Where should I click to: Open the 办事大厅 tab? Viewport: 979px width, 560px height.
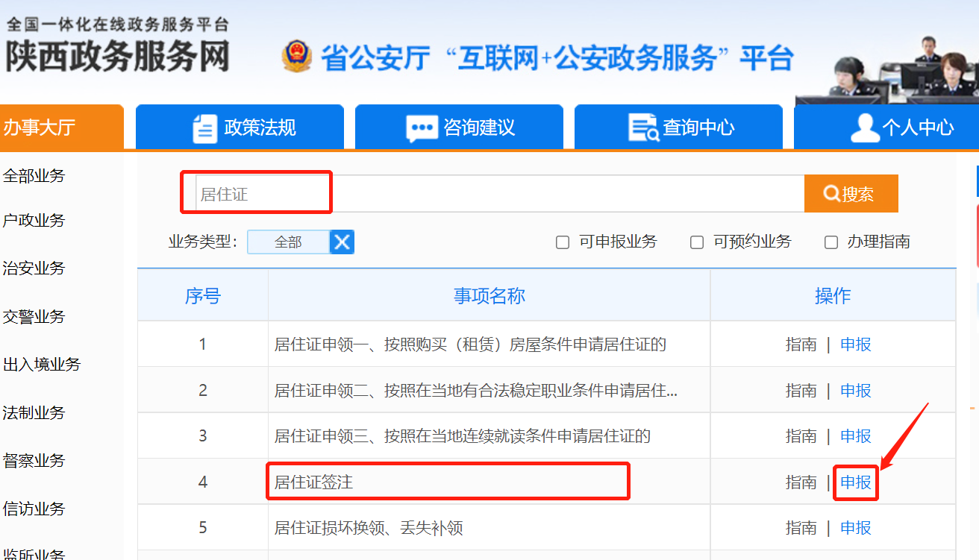[40, 128]
